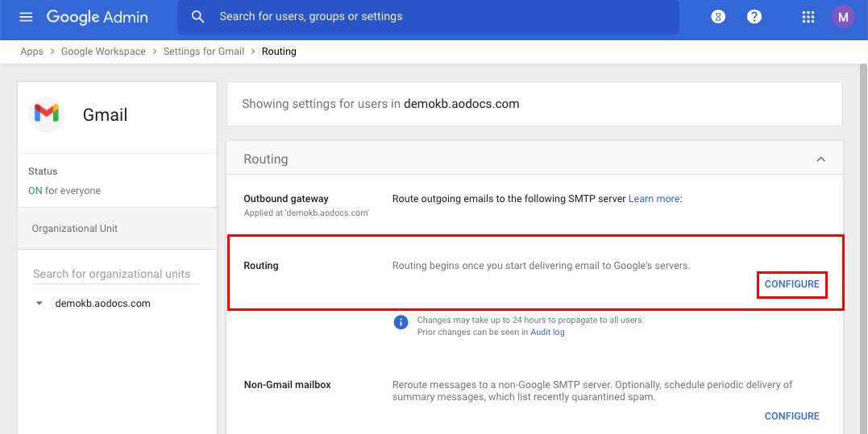Open the Help question mark icon
This screenshot has width=868, height=434.
(x=754, y=17)
